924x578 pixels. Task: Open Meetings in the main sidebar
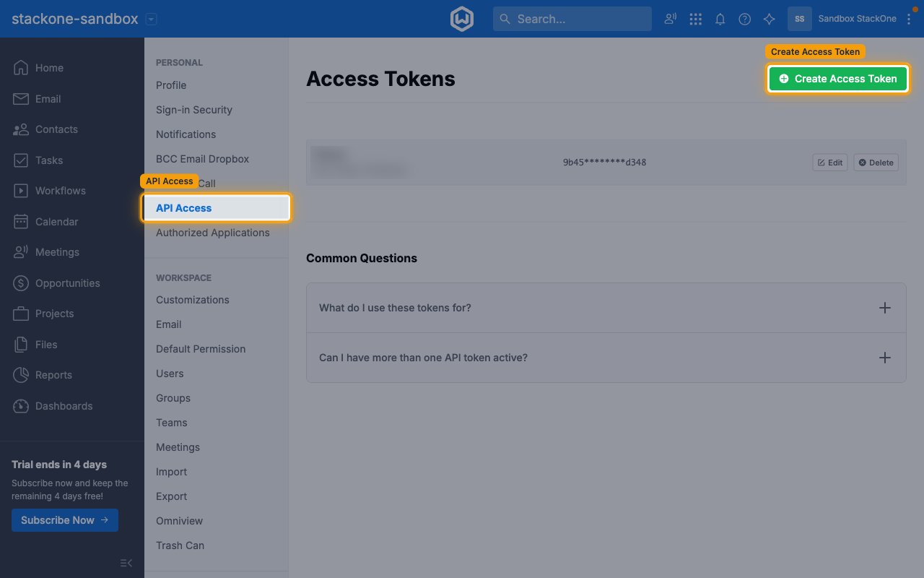pos(47,252)
